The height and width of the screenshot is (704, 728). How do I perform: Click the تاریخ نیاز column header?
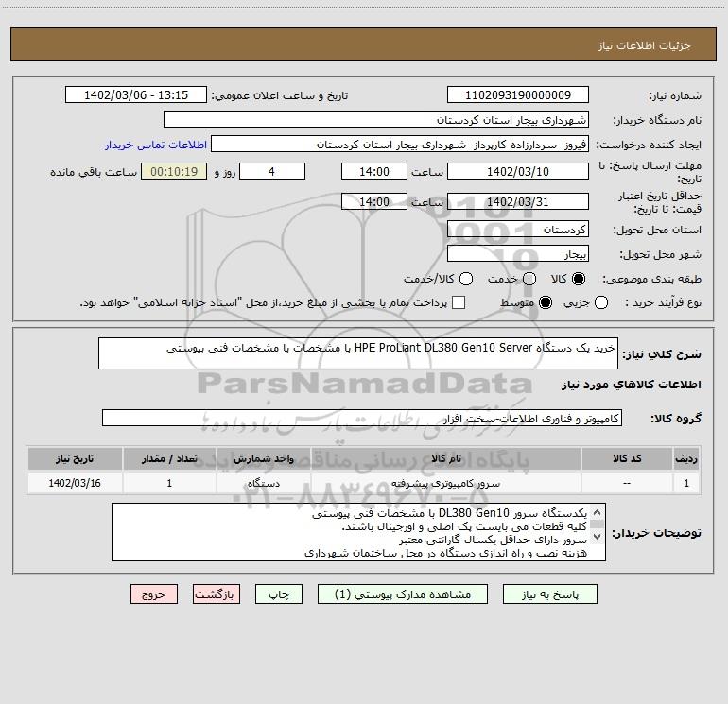75,459
